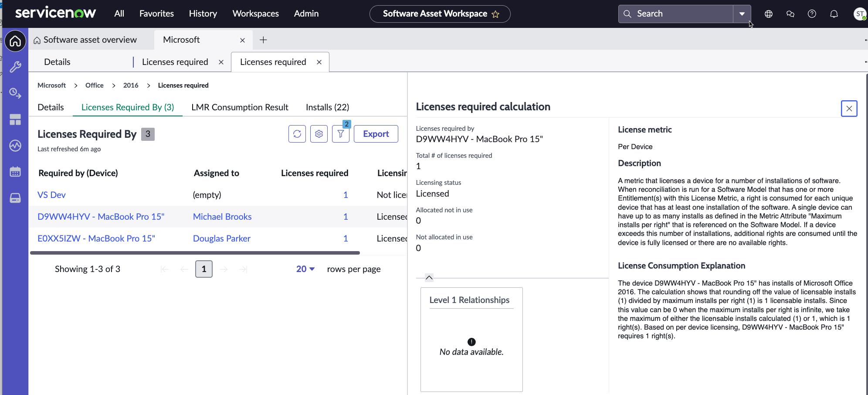Image resolution: width=868 pixels, height=395 pixels.
Task: Close the Microsoft workspace tab
Action: [x=243, y=40]
